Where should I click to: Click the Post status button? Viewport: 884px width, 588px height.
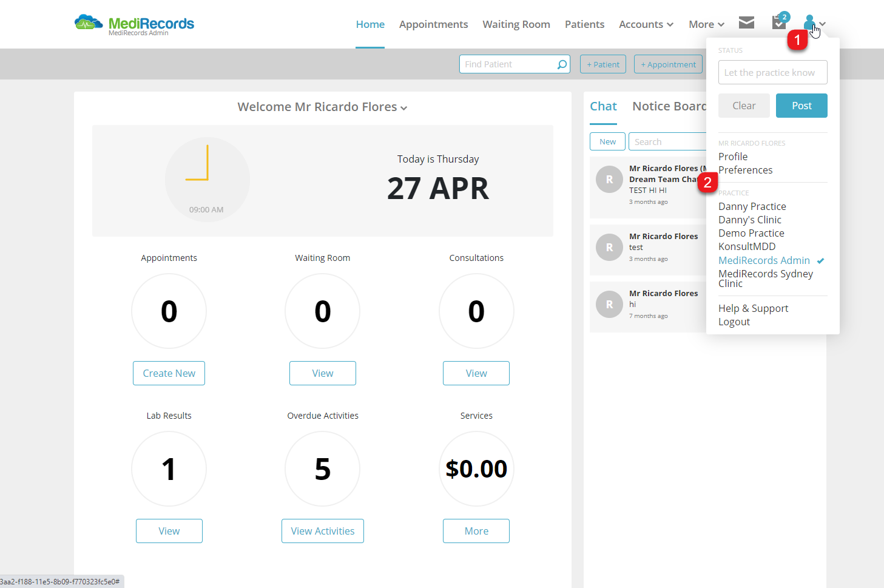click(801, 106)
